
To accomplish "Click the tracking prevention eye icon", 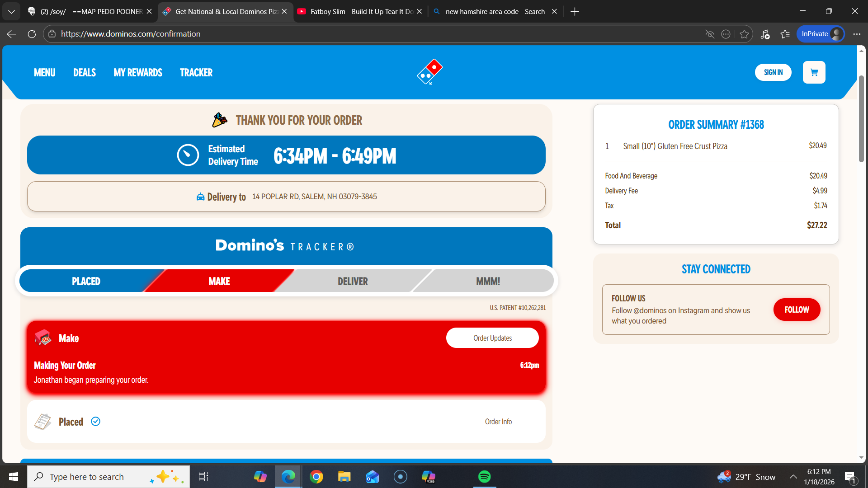I will [x=710, y=34].
